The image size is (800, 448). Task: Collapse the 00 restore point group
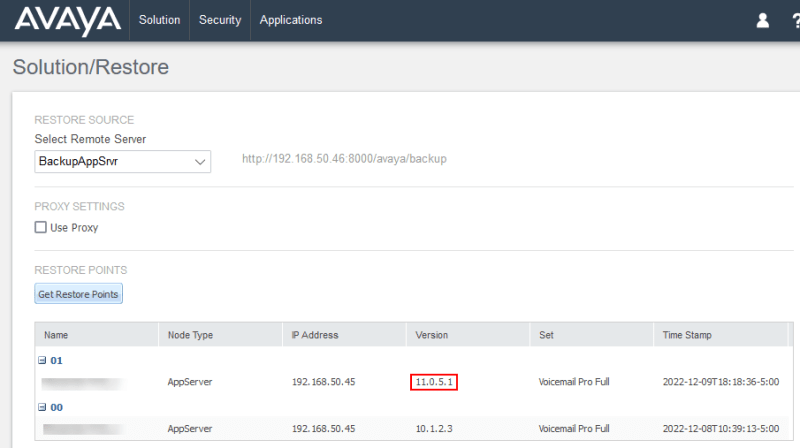pyautogui.click(x=42, y=407)
